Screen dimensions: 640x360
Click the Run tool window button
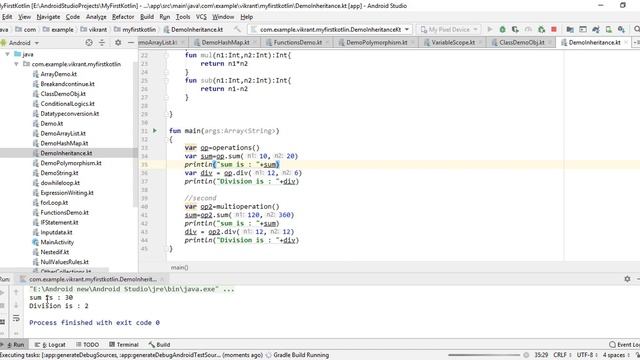13,344
